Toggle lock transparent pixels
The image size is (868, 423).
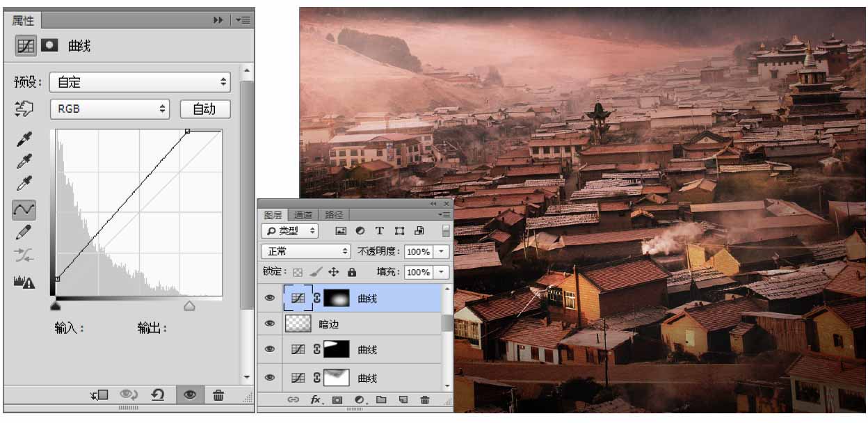298,272
